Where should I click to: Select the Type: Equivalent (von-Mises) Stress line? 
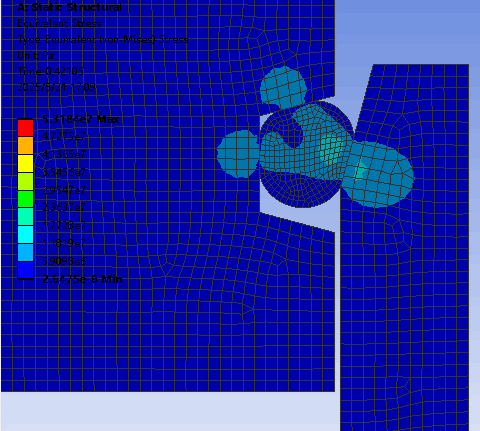(103, 40)
